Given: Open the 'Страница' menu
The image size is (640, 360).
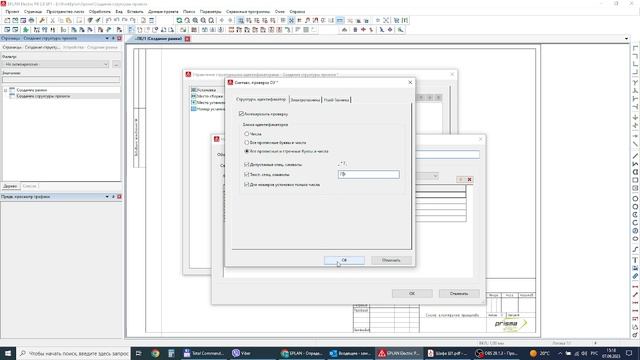Looking at the screenshot, I should click(33, 11).
